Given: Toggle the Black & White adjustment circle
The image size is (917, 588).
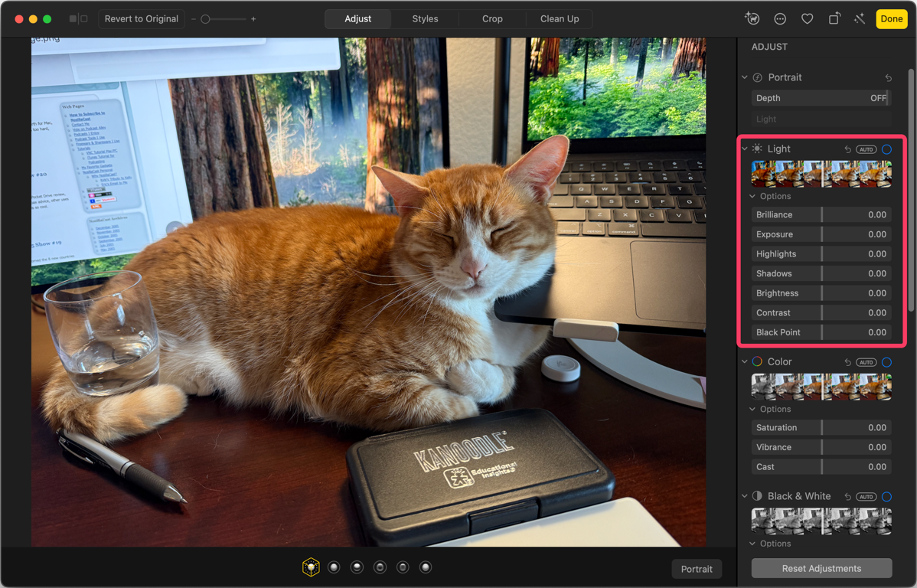Looking at the screenshot, I should click(886, 496).
